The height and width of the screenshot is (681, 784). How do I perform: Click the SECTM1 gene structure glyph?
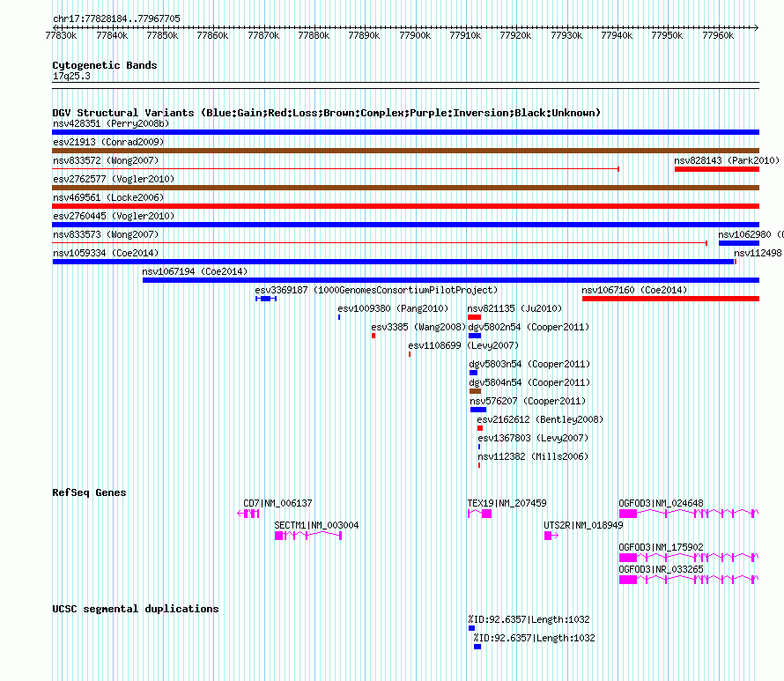(308, 536)
